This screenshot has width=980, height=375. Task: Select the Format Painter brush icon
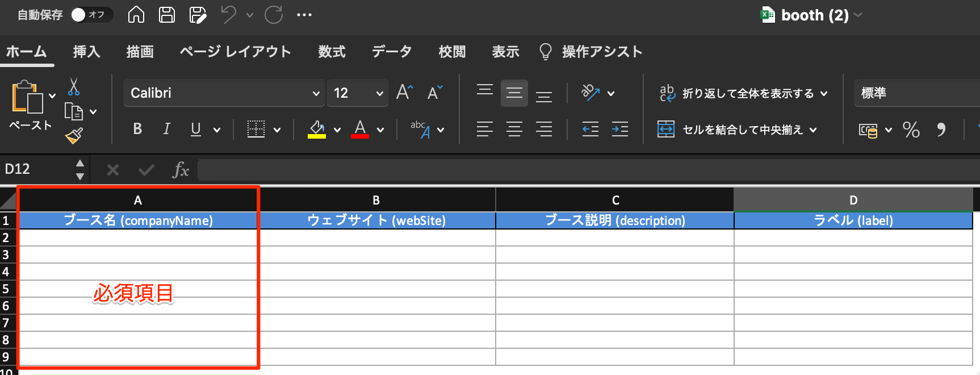point(74,135)
